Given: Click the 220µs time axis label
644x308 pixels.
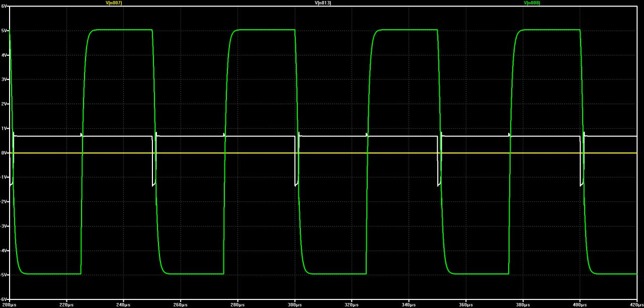Looking at the screenshot, I should coord(66,305).
